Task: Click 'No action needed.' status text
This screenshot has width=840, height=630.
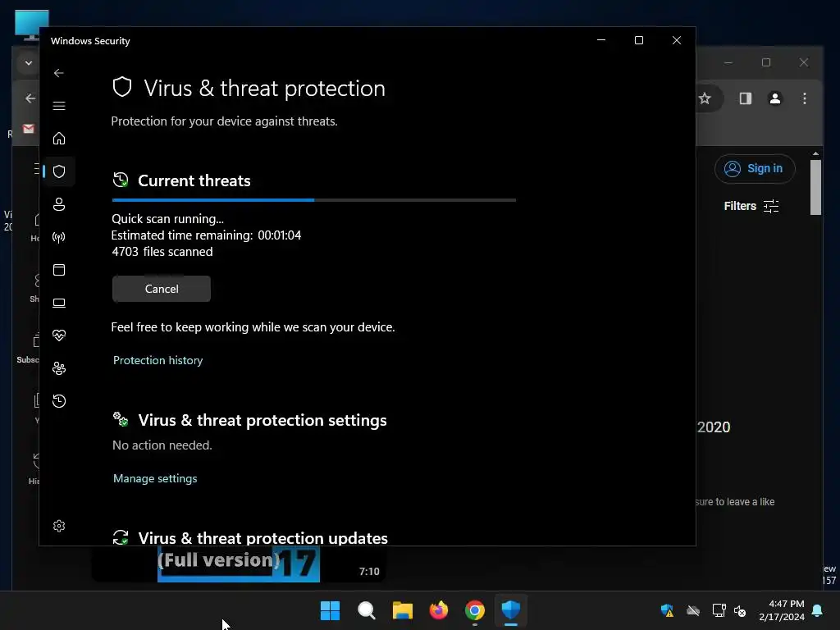Action: pos(162,445)
